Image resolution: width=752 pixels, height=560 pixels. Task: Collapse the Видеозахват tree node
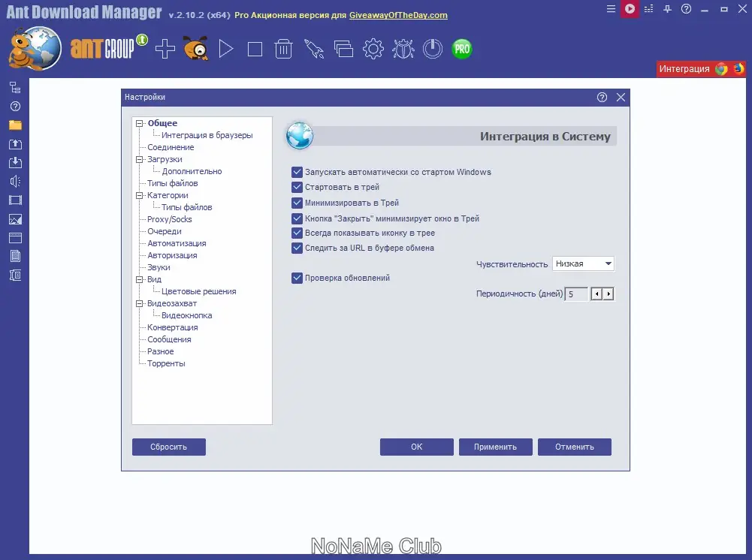(x=140, y=303)
